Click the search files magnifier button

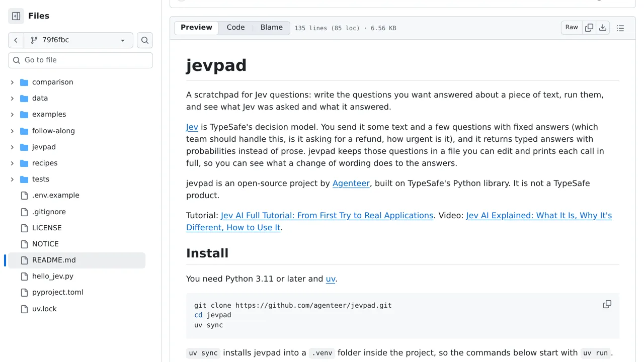(145, 40)
